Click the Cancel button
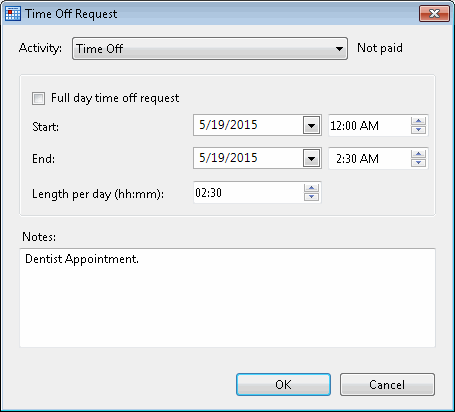Screen dimensions: 455x412 click(387, 385)
